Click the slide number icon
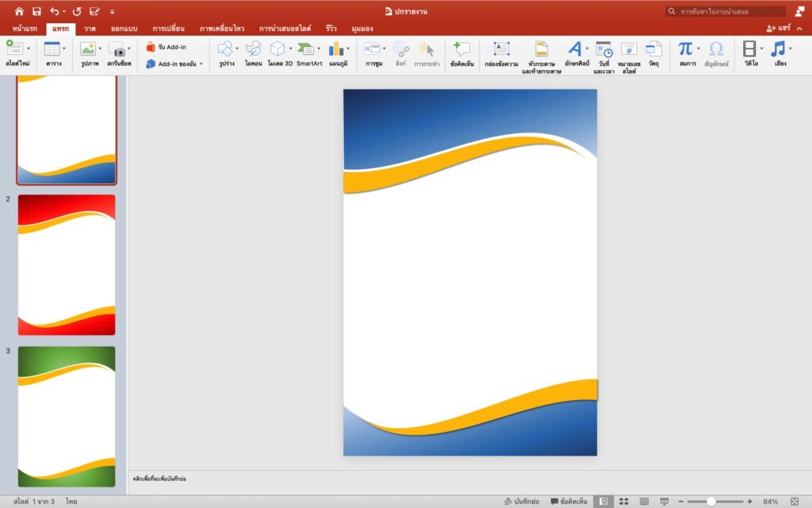Screen dimensions: 812x508 click(x=629, y=49)
